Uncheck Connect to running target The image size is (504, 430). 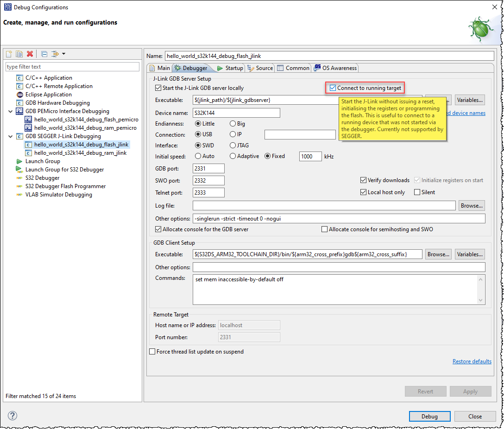[332, 88]
